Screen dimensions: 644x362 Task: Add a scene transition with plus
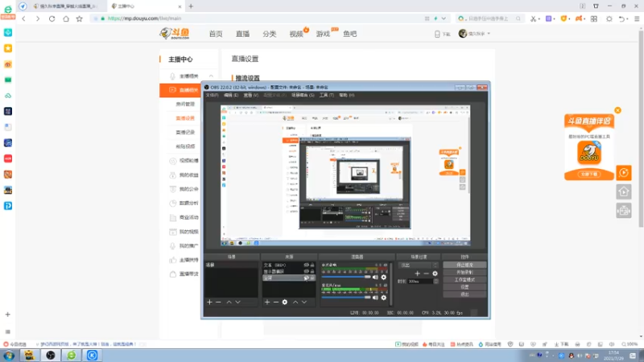tap(417, 274)
